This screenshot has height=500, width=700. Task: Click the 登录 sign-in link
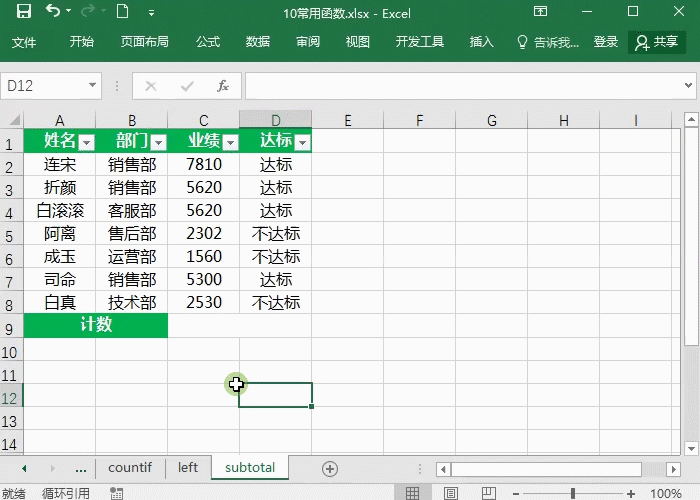(x=606, y=42)
